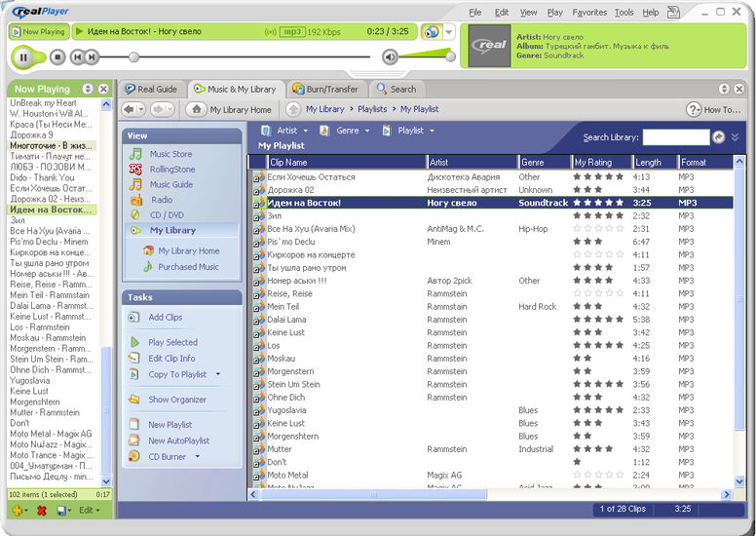The width and height of the screenshot is (756, 536).
Task: Create a New Playlist
Action: click(x=170, y=425)
